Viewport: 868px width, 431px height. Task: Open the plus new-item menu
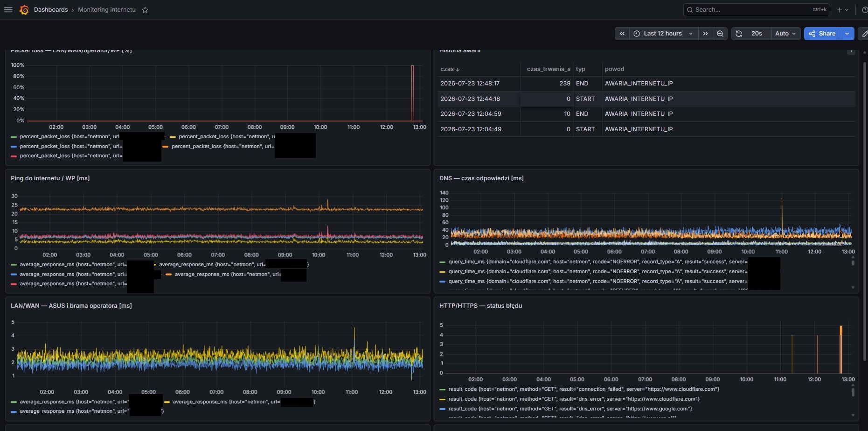[x=842, y=10]
